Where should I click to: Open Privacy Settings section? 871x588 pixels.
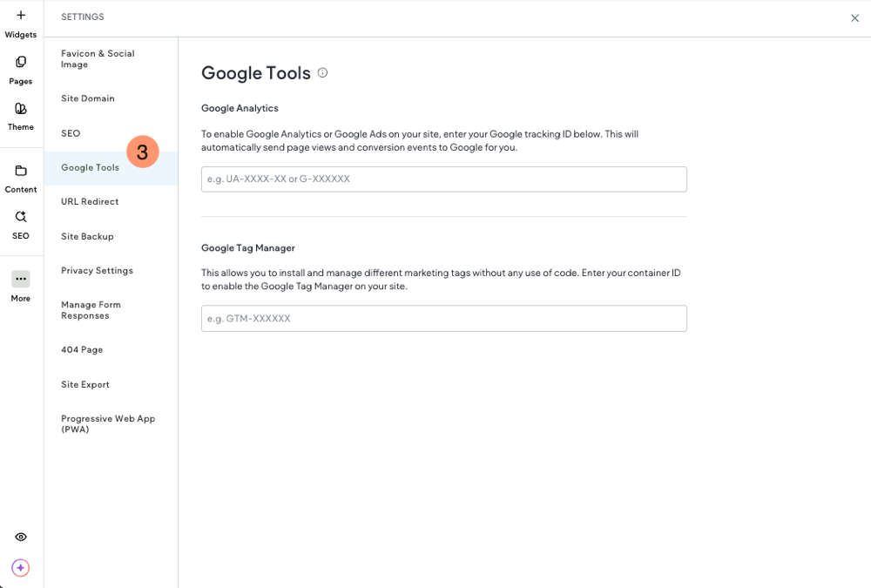97,270
